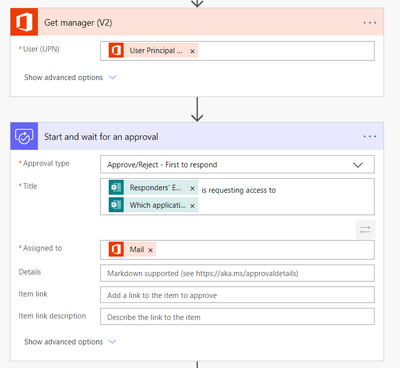Click the Item link input field
400x368 pixels.
(x=237, y=295)
